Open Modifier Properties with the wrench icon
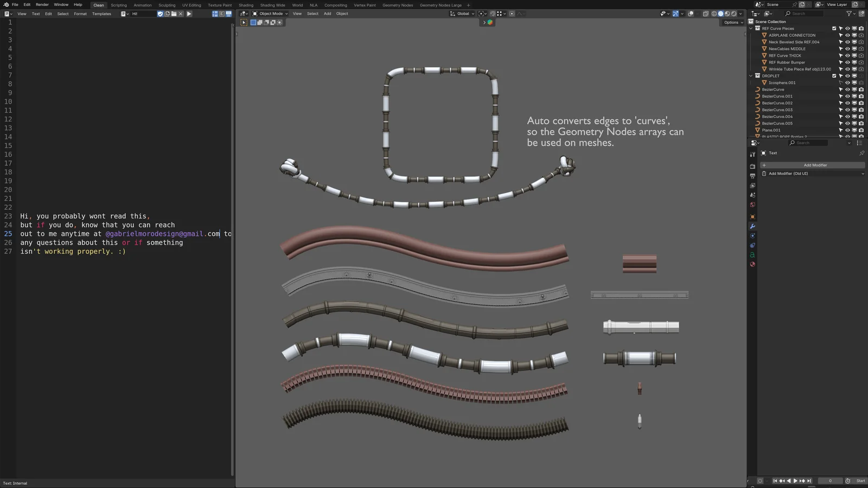This screenshot has height=488, width=868. [752, 226]
